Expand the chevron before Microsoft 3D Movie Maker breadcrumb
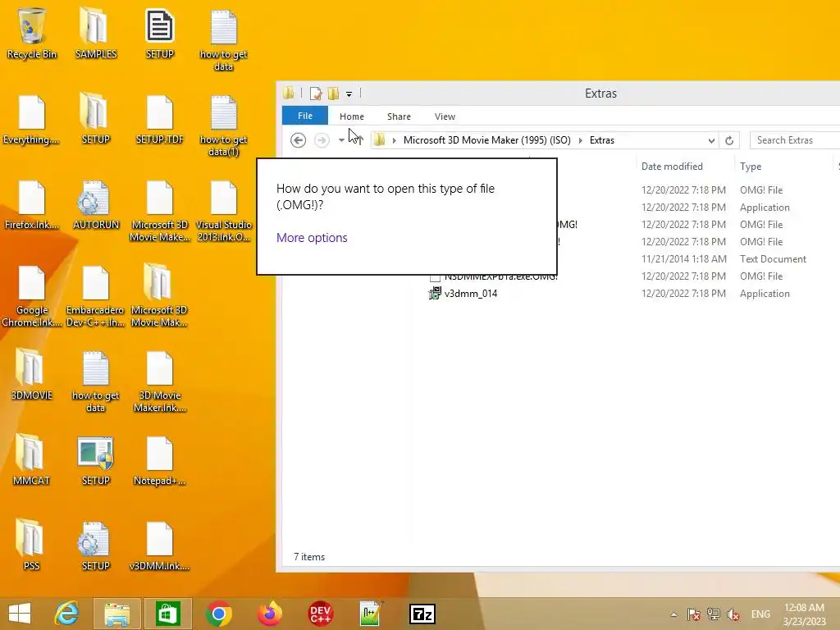This screenshot has height=630, width=840. [395, 140]
